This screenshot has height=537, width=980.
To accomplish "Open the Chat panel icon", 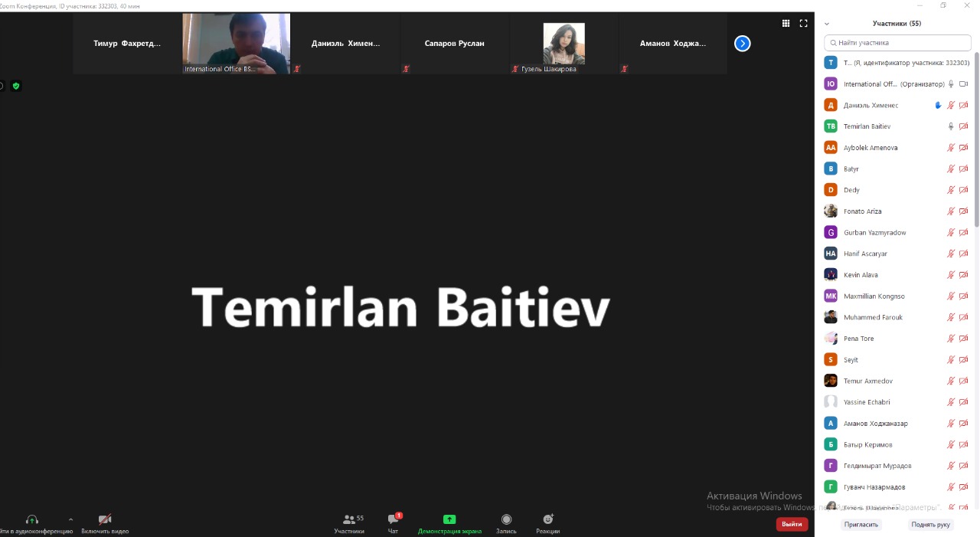I will [393, 519].
